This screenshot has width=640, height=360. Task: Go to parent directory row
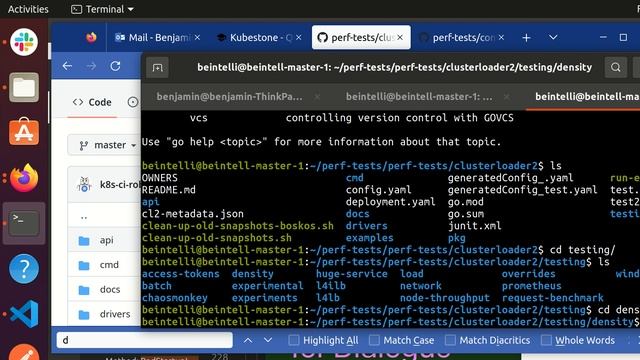tap(84, 216)
